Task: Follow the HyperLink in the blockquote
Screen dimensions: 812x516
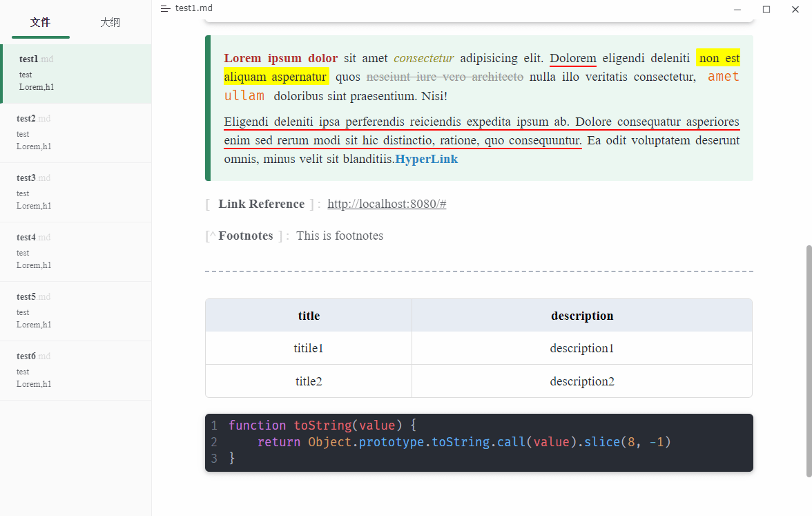Action: coord(426,159)
